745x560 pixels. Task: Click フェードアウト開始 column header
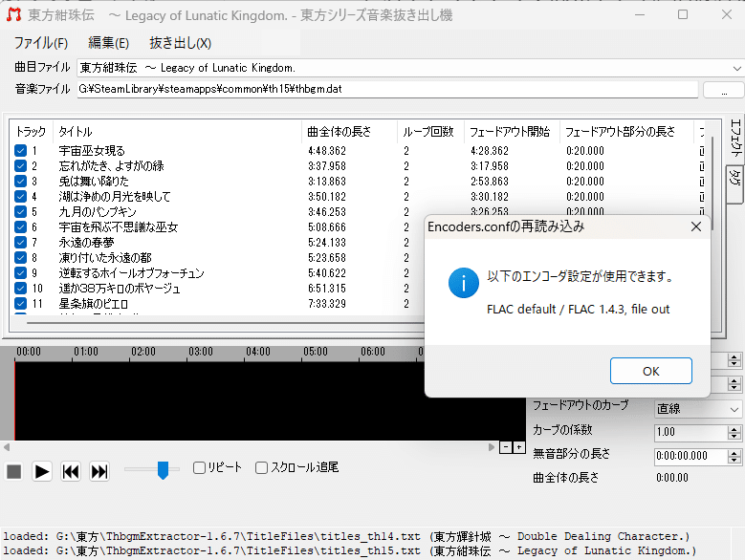pyautogui.click(x=512, y=132)
